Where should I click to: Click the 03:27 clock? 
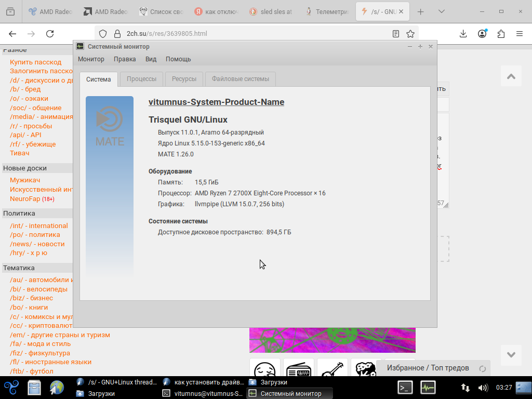click(x=504, y=388)
